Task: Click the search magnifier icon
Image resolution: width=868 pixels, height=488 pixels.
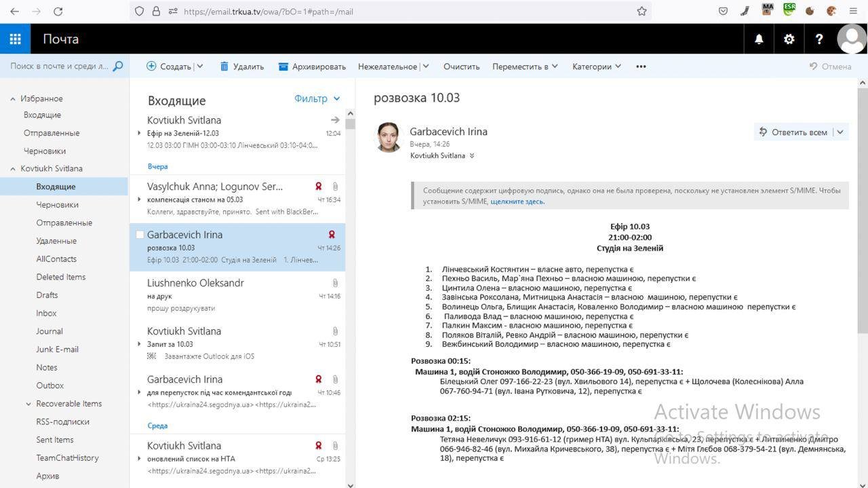Action: pyautogui.click(x=117, y=66)
